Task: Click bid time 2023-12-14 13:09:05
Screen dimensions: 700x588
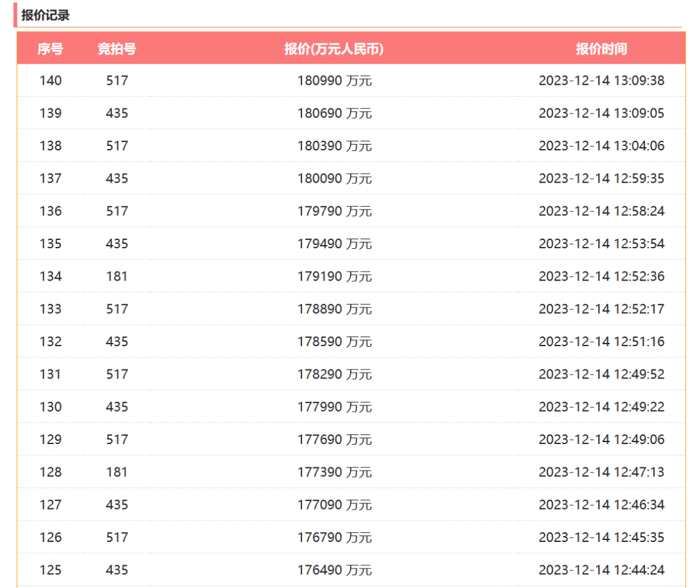Action: tap(601, 113)
